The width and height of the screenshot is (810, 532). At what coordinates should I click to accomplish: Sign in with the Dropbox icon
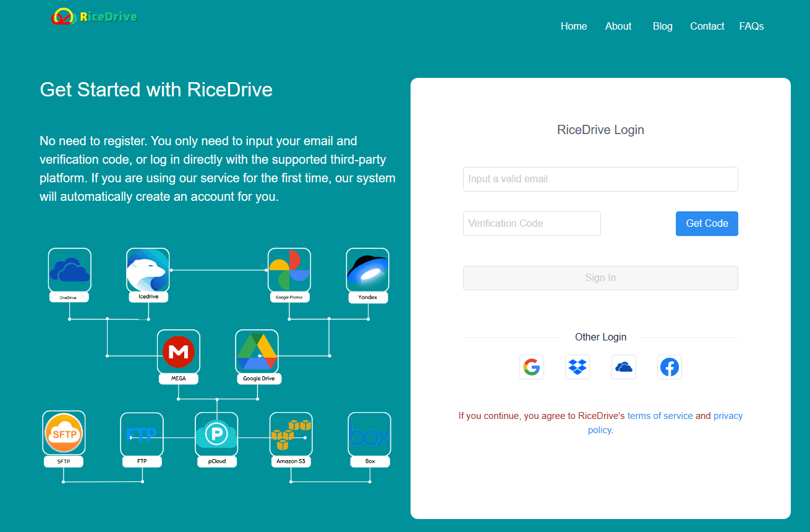578,367
